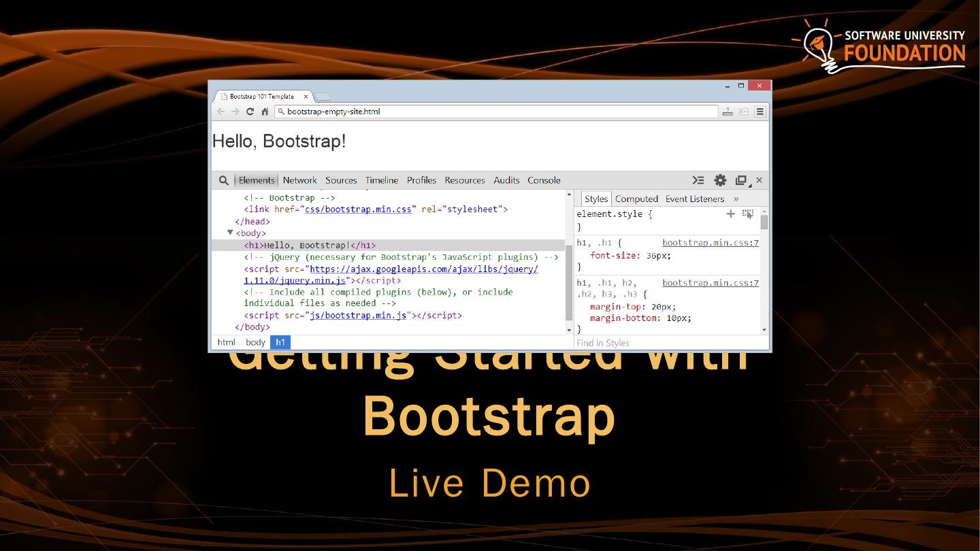Select body in the breadcrumb bar
This screenshot has width=980, height=551.
(255, 342)
